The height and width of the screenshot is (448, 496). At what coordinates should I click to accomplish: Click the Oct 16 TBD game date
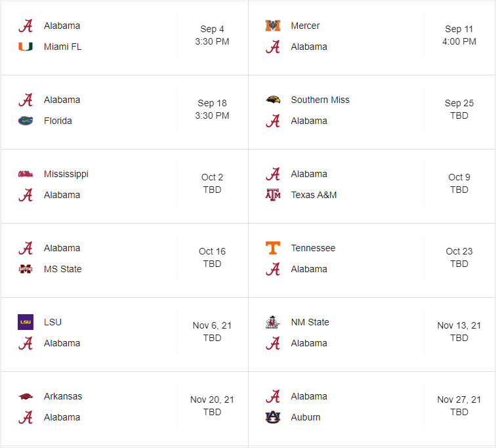(x=212, y=258)
